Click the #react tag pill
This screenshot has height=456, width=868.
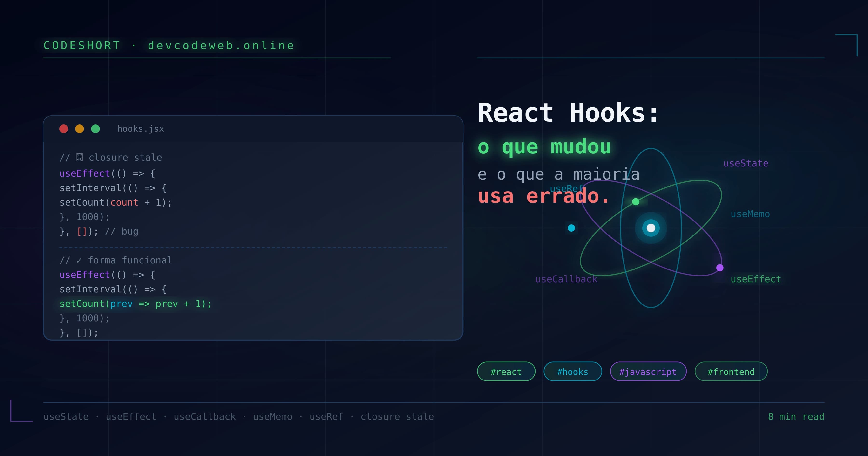tap(506, 371)
